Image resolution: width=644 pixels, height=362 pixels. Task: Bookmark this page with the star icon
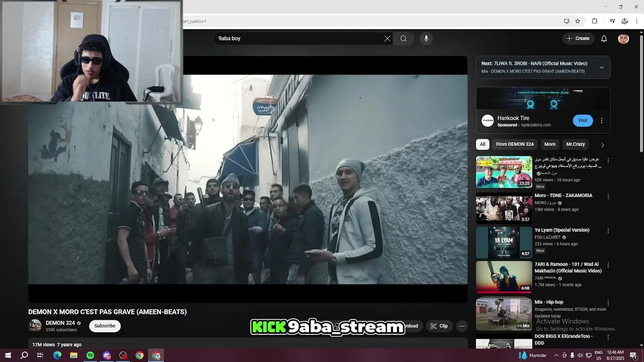[x=578, y=21]
